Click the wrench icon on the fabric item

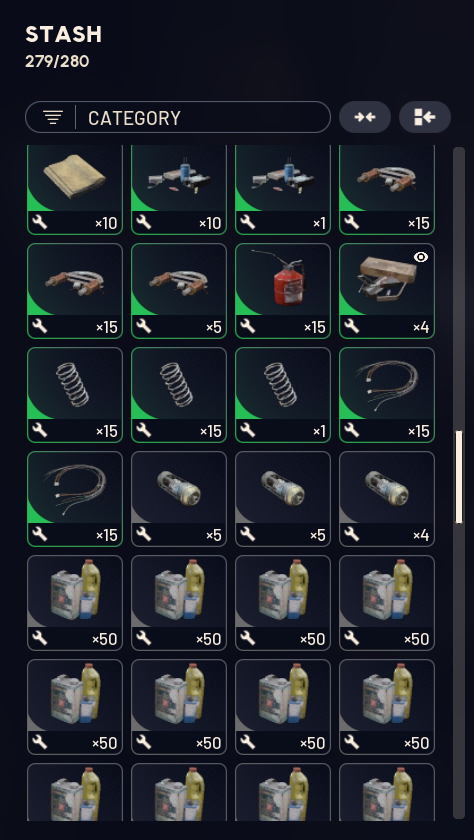coord(40,222)
